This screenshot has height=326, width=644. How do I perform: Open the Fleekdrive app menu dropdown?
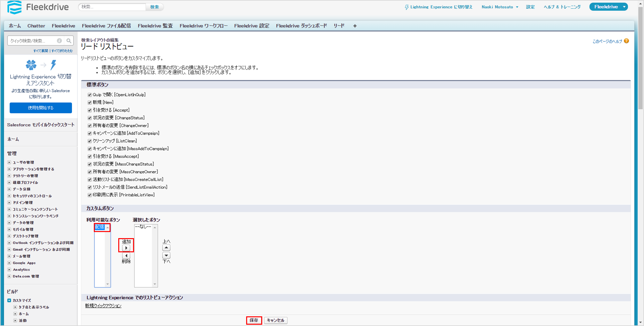[624, 7]
